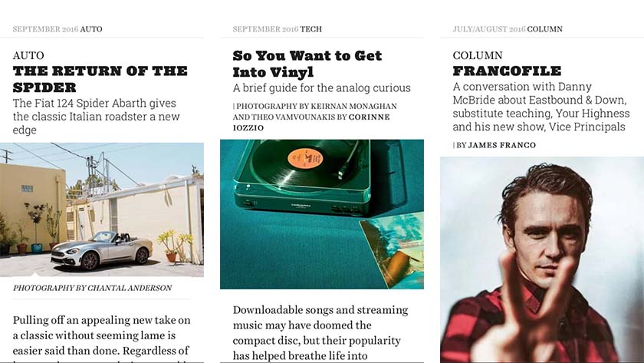Open the Francofile column headline
The height and width of the screenshot is (363, 644).
tap(507, 71)
